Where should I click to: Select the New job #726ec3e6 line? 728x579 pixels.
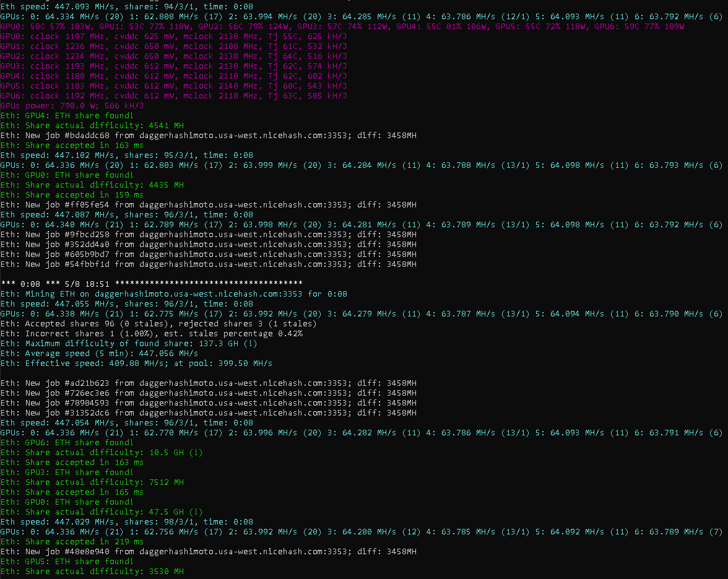[209, 393]
